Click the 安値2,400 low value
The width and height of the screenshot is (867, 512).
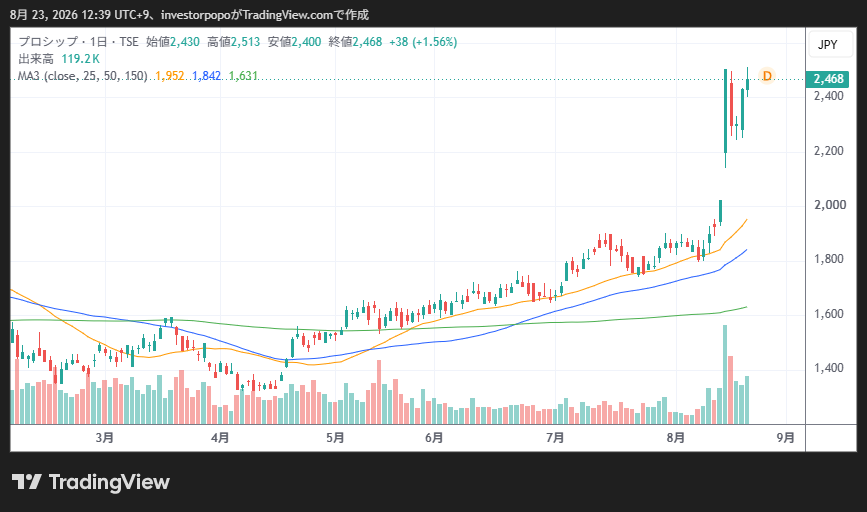294,42
